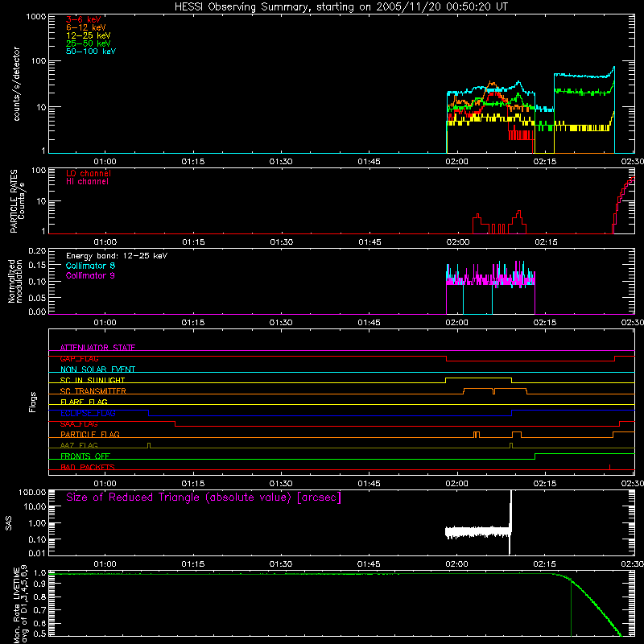Click 02:15 time label under particle rates plot
This screenshot has width=644, height=644.
(546, 242)
